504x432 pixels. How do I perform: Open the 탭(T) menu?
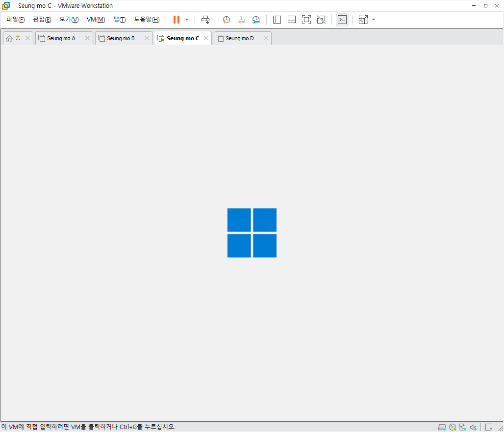point(120,20)
